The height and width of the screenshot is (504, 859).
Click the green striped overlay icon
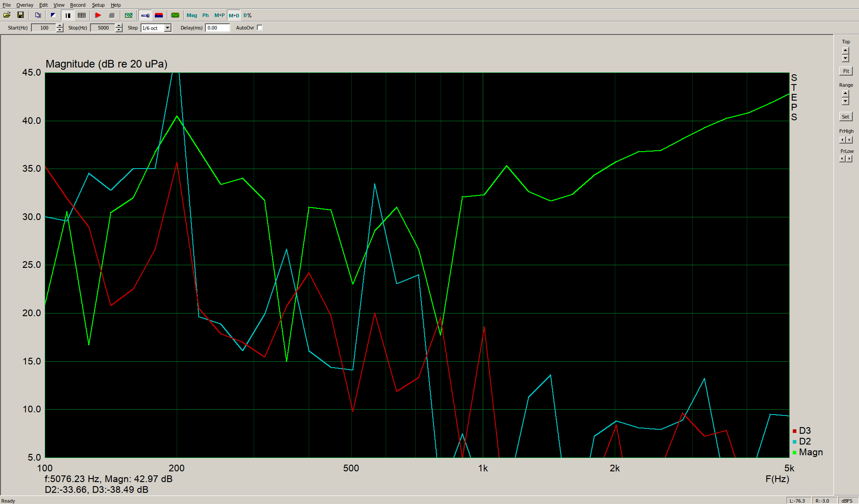(x=129, y=15)
